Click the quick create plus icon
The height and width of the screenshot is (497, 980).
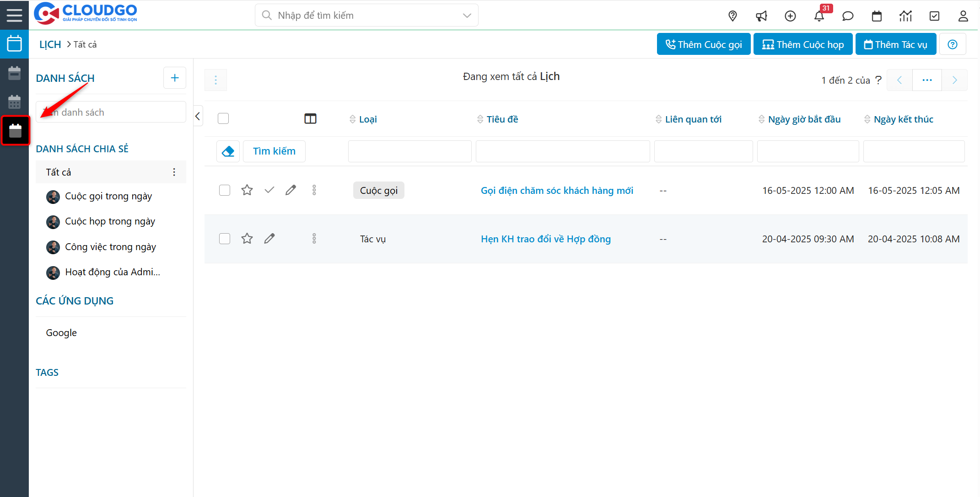(790, 16)
